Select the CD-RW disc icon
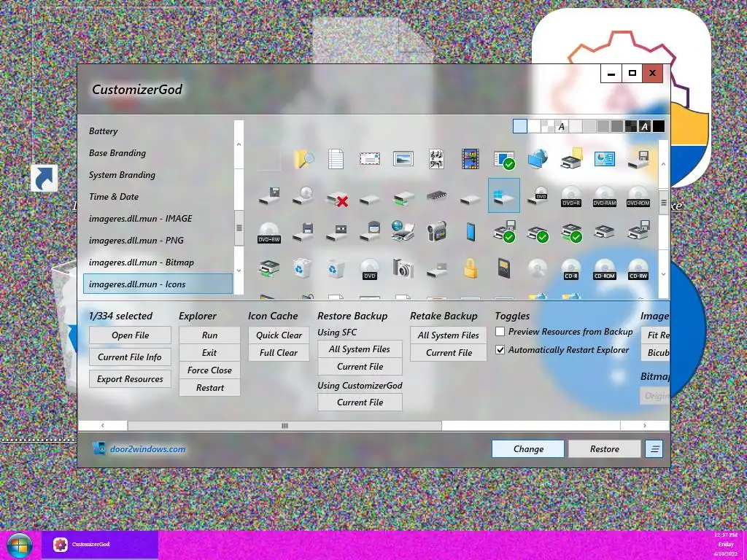The image size is (747, 560). click(638, 269)
